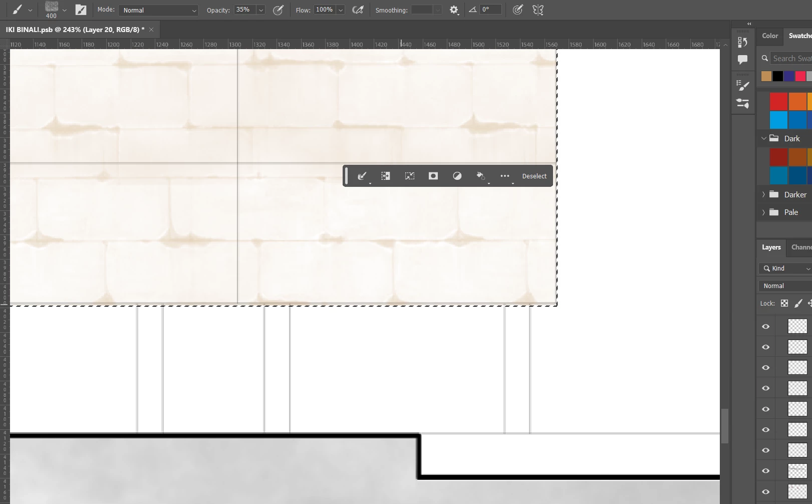
Task: Fill selection paint bucket icon
Action: tap(481, 176)
